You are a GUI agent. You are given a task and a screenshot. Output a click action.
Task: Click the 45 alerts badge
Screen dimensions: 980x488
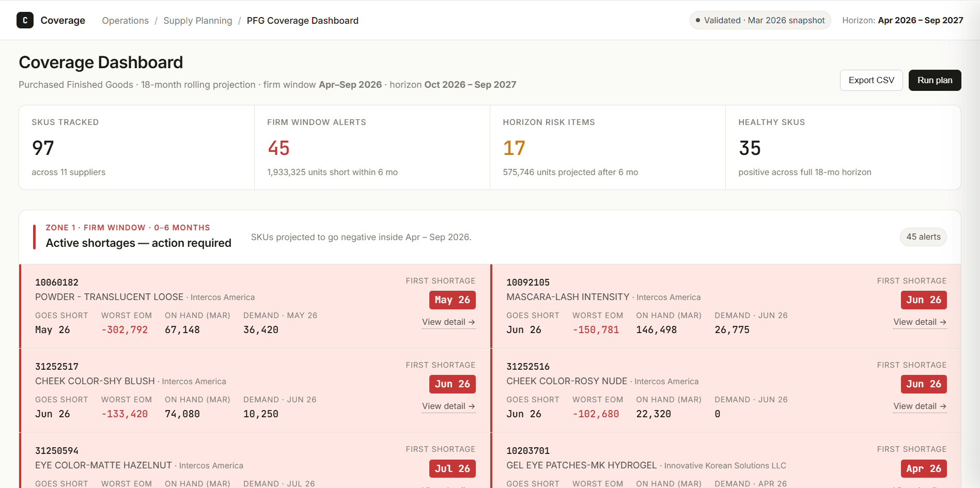923,237
